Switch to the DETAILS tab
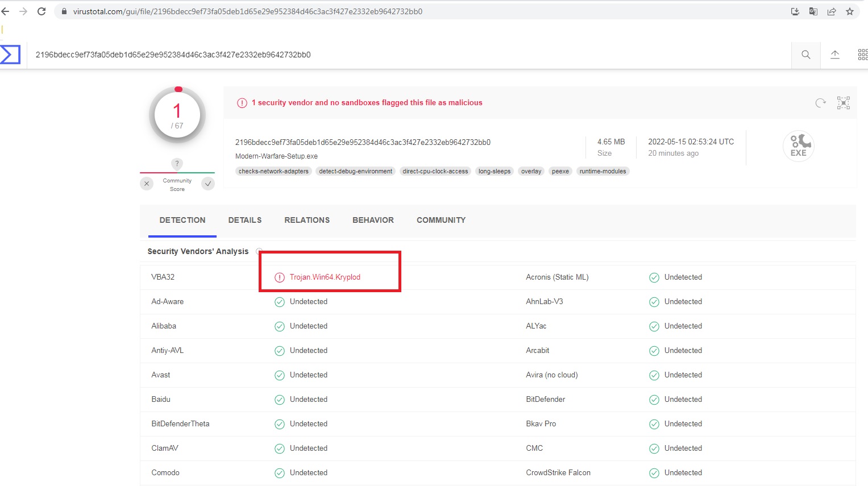Image resolution: width=868 pixels, height=486 pixels. pyautogui.click(x=244, y=220)
